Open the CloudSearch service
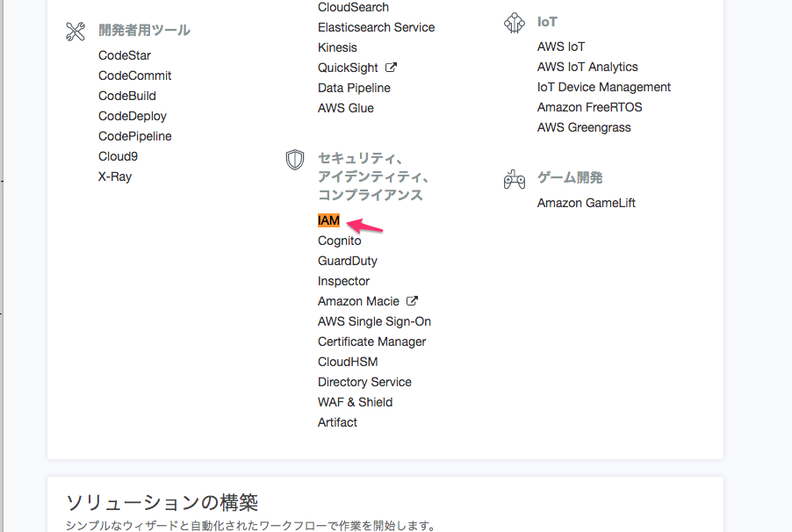This screenshot has height=532, width=792. tap(353, 7)
